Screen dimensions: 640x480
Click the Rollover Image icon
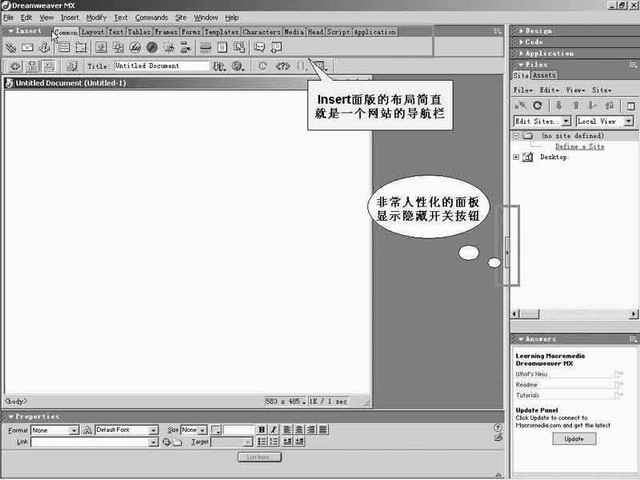coord(169,48)
